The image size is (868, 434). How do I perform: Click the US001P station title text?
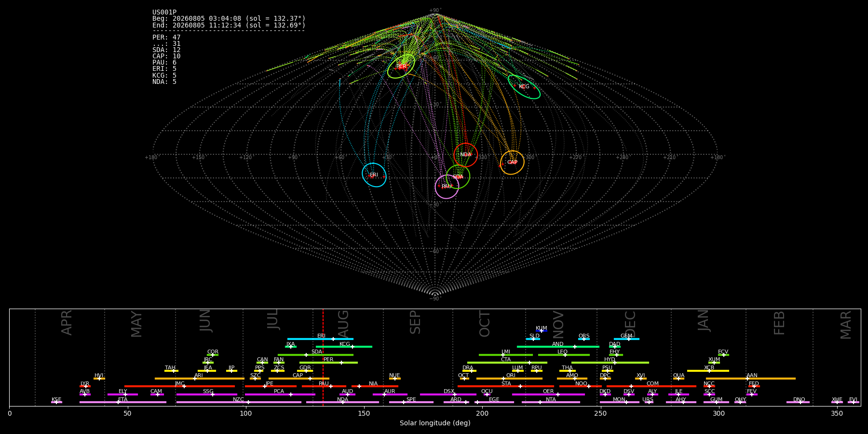click(164, 13)
